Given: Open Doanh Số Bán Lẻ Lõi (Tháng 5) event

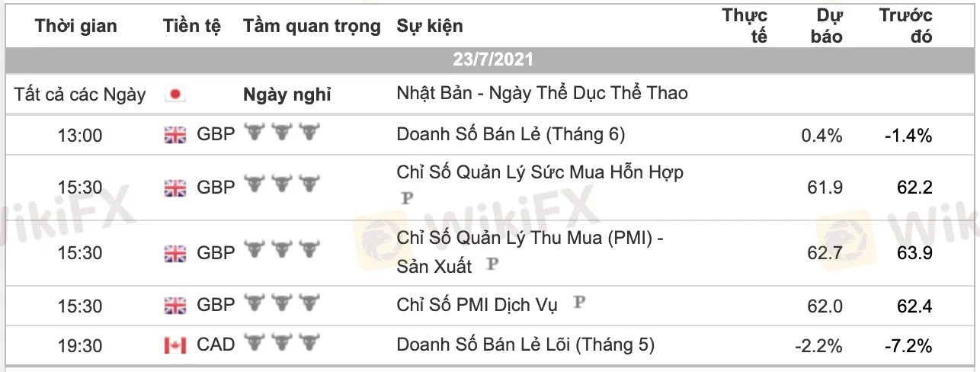Looking at the screenshot, I should (525, 345).
